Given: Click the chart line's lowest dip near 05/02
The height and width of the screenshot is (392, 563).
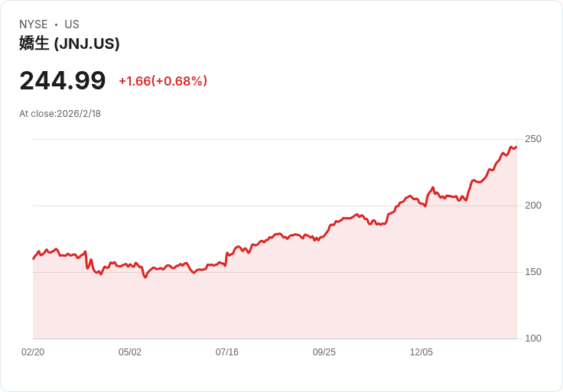Looking at the screenshot, I should coord(145,277).
